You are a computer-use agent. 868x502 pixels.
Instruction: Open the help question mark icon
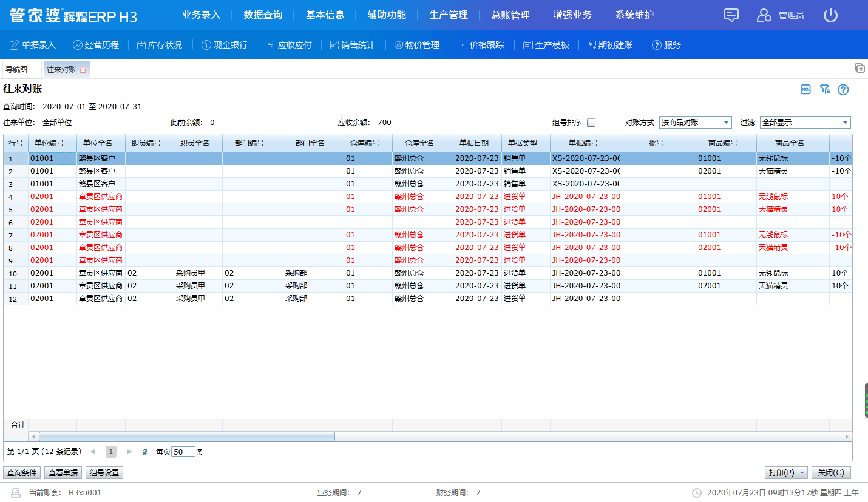[843, 90]
